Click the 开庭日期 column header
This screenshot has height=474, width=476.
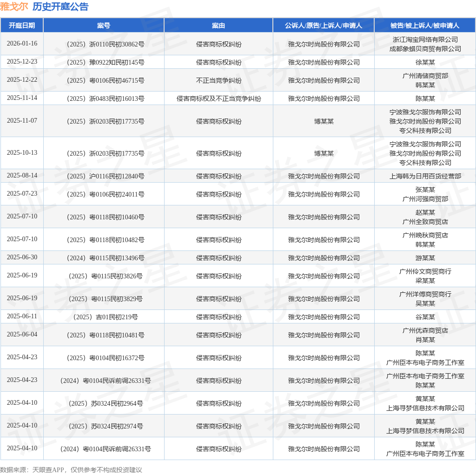(x=22, y=26)
